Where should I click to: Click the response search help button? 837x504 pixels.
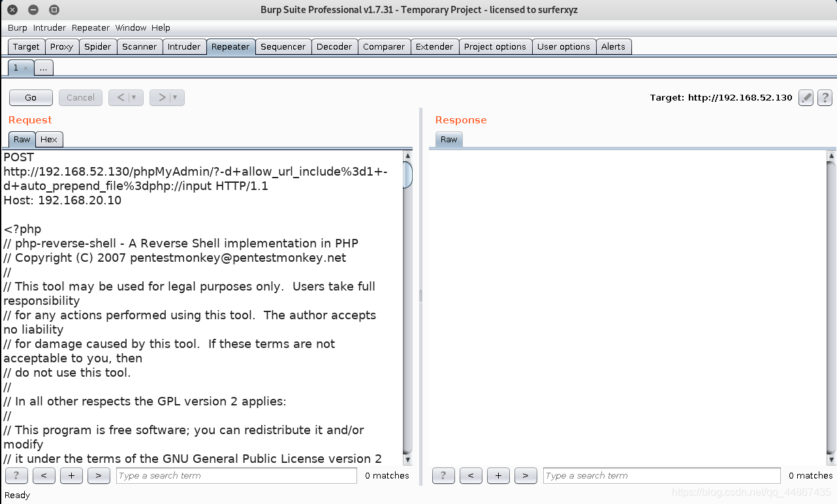[x=443, y=475]
